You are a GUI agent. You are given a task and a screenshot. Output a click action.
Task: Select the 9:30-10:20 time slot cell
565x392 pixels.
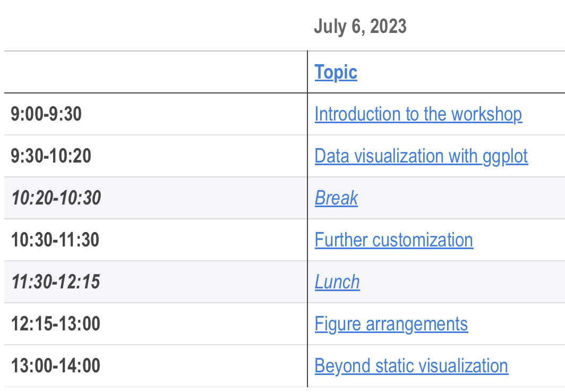[51, 156]
